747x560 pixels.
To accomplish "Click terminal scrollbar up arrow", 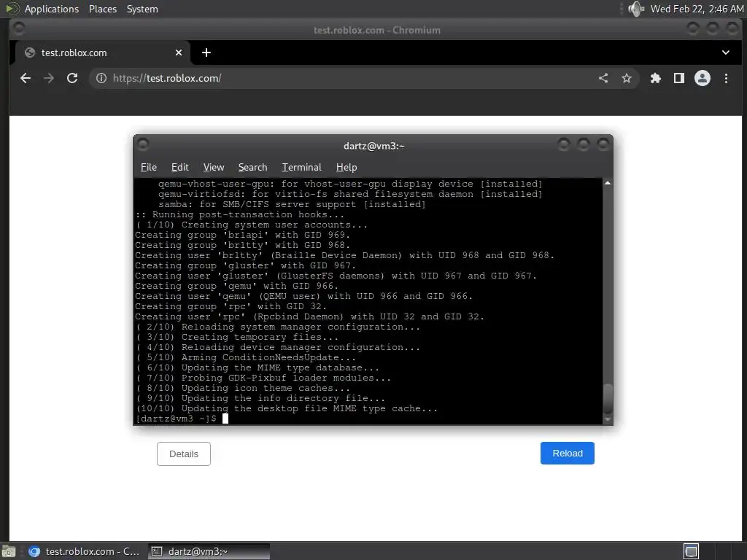I will [x=608, y=183].
